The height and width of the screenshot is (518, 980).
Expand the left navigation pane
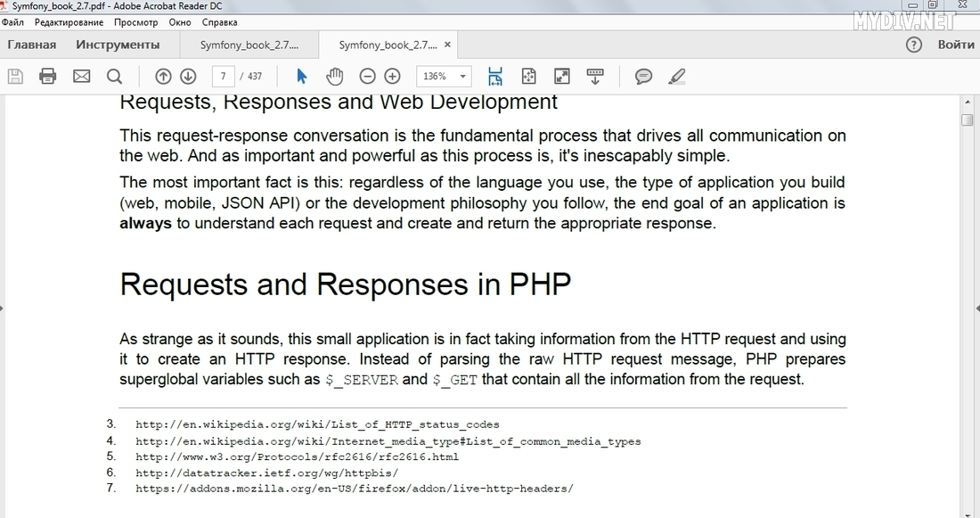click(3, 308)
